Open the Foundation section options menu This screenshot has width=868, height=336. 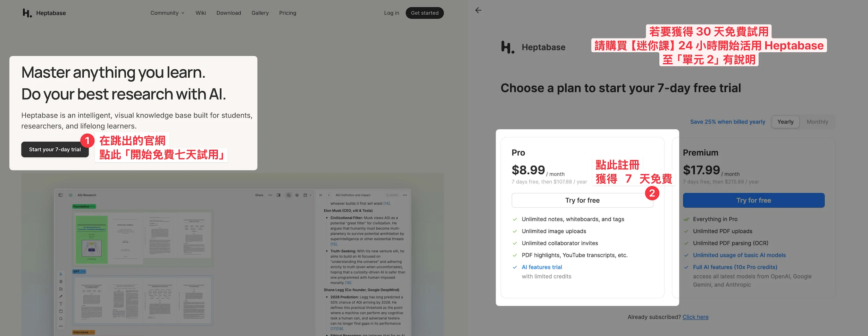93,207
